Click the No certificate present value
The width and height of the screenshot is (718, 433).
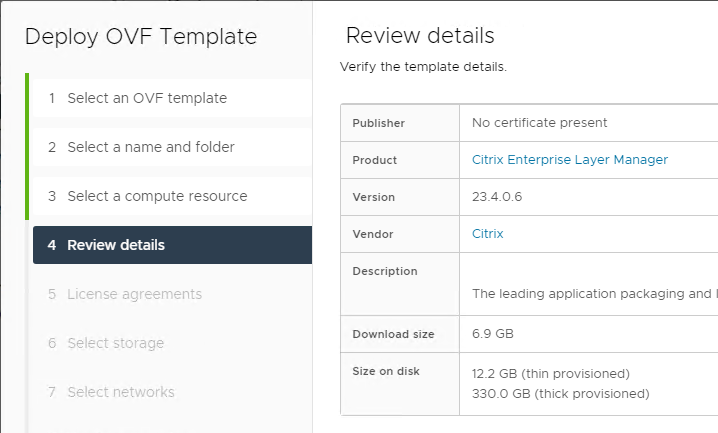coord(539,123)
